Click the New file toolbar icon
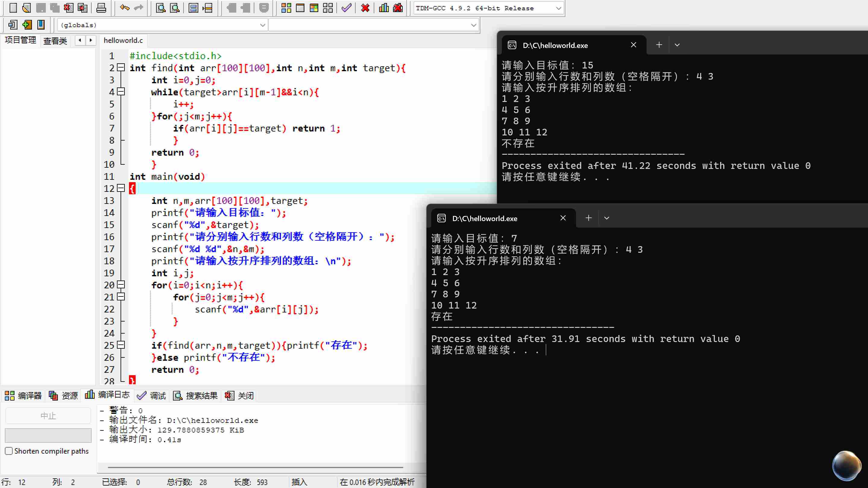This screenshot has height=488, width=868. 13,8
